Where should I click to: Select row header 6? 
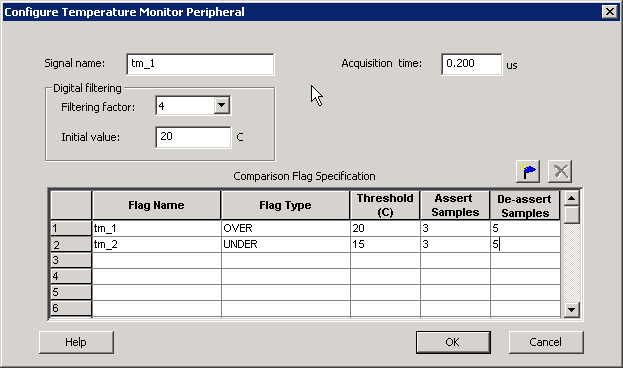[x=71, y=308]
